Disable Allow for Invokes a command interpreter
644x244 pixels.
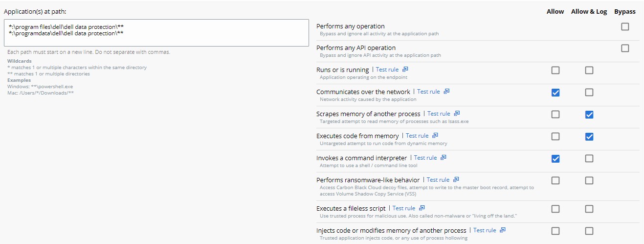[555, 159]
